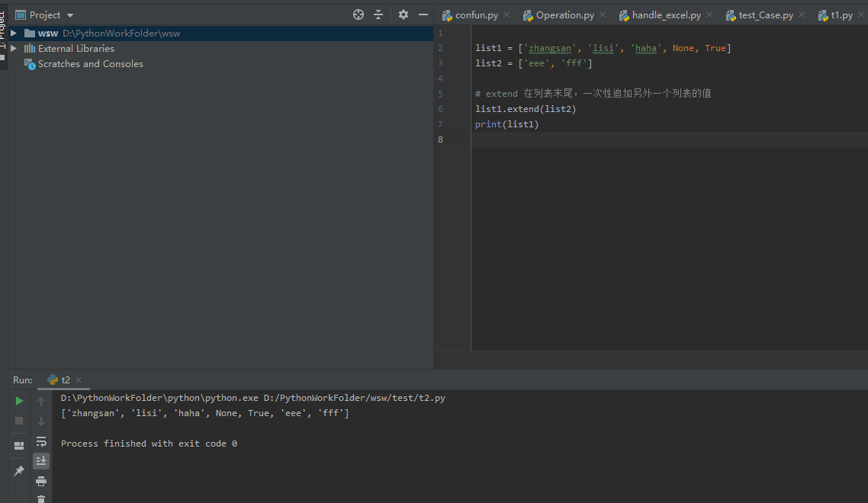Click the locate current file target icon
868x503 pixels.
tap(358, 15)
